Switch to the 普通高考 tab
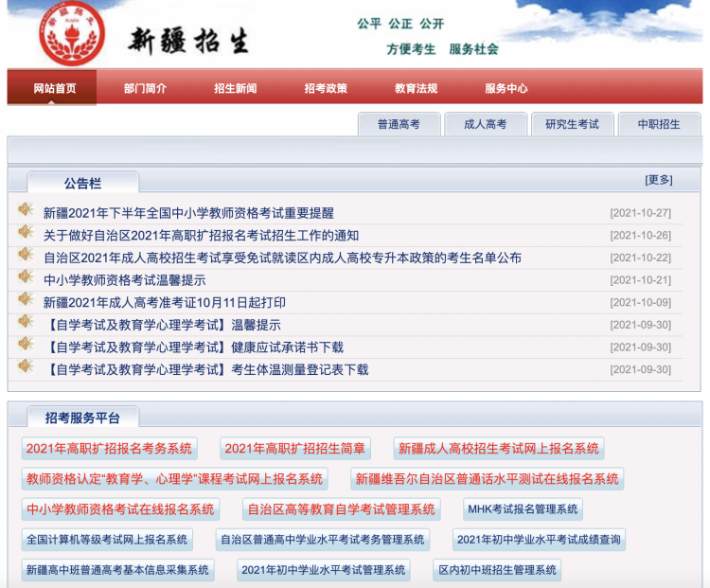 (x=399, y=124)
